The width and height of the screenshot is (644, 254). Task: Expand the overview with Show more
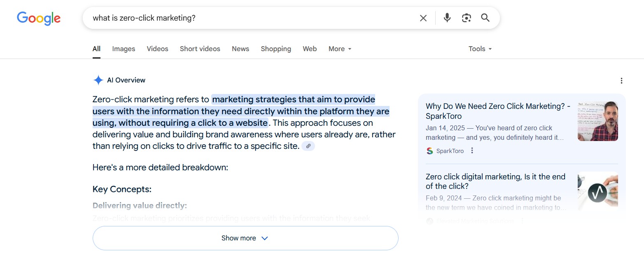[x=245, y=238]
